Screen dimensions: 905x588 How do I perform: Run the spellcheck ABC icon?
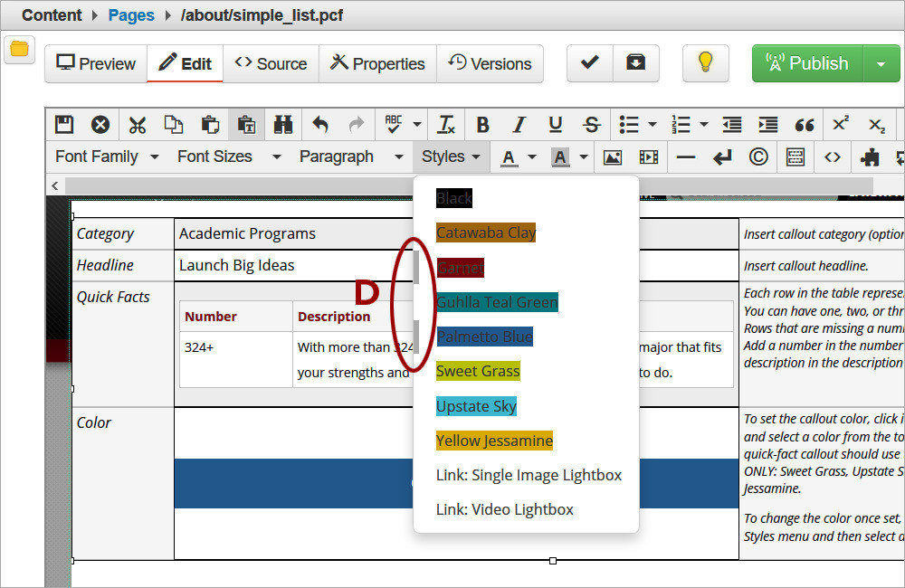[x=394, y=125]
